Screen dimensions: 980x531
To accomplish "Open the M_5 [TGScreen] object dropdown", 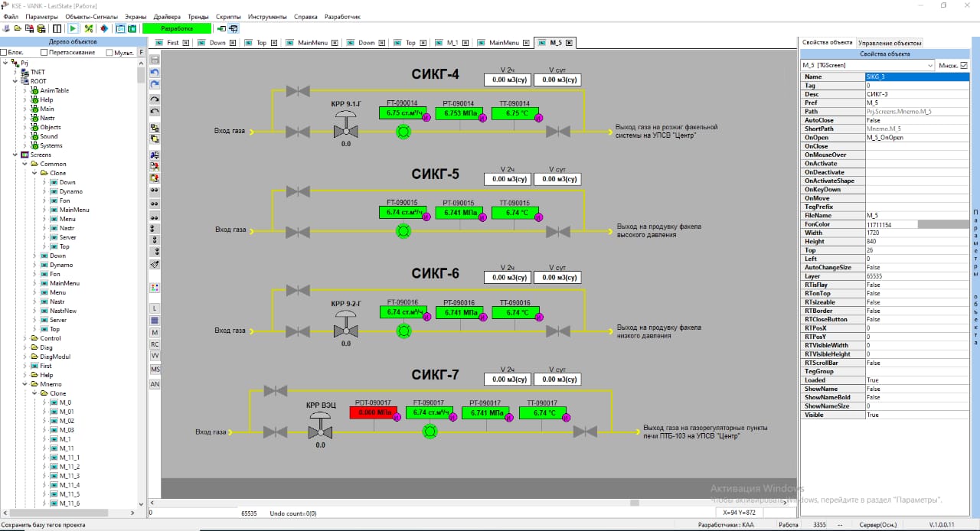I will point(930,66).
